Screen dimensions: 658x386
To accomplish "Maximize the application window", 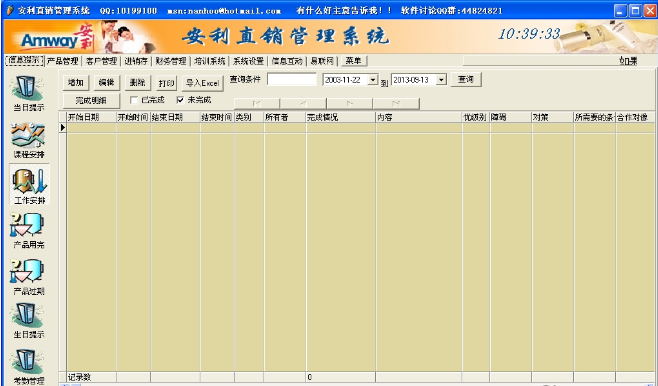I will (x=636, y=10).
